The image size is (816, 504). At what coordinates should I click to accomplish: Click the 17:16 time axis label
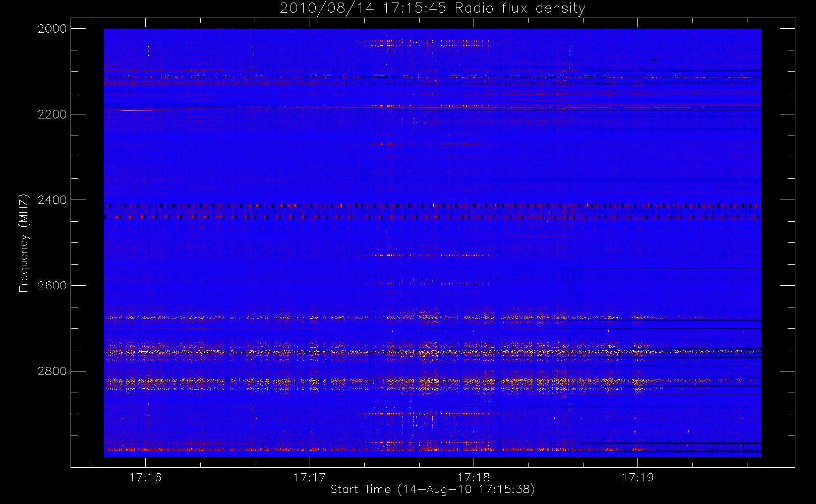(146, 477)
